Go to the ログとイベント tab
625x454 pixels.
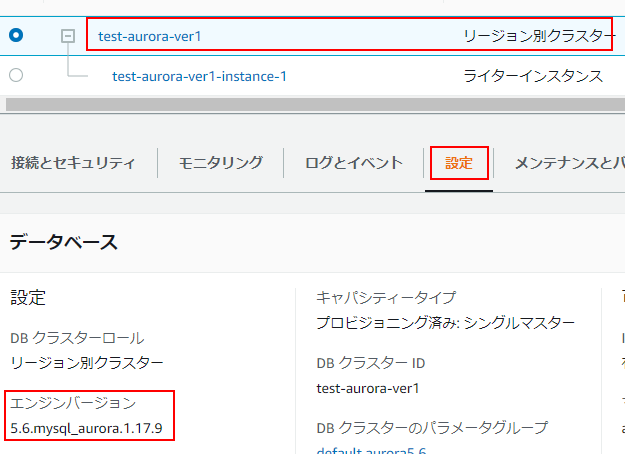tap(354, 163)
